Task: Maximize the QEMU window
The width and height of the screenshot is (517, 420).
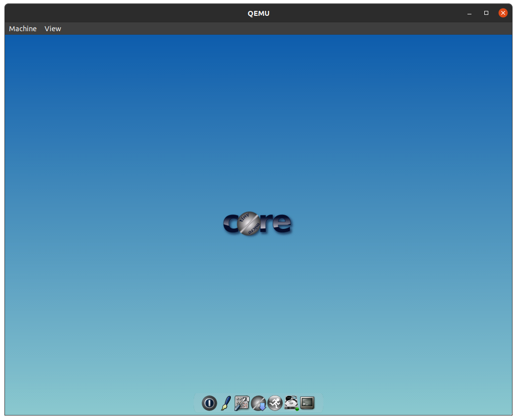Action: click(486, 13)
